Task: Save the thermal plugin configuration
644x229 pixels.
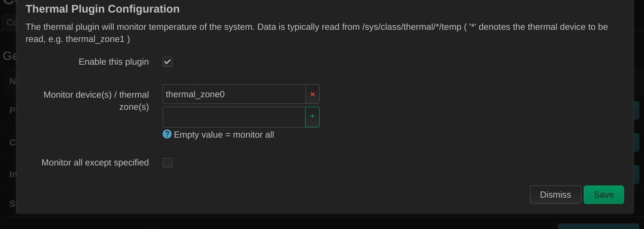Action: (x=604, y=194)
